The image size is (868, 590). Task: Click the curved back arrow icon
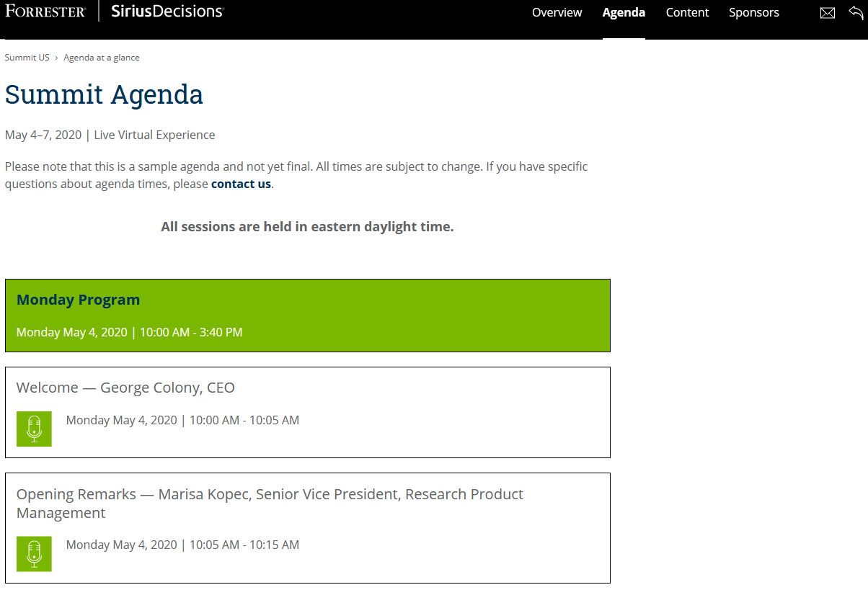coord(855,12)
